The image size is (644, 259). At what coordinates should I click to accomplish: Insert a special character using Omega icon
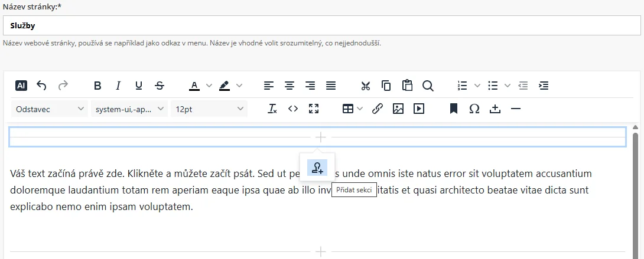point(474,109)
